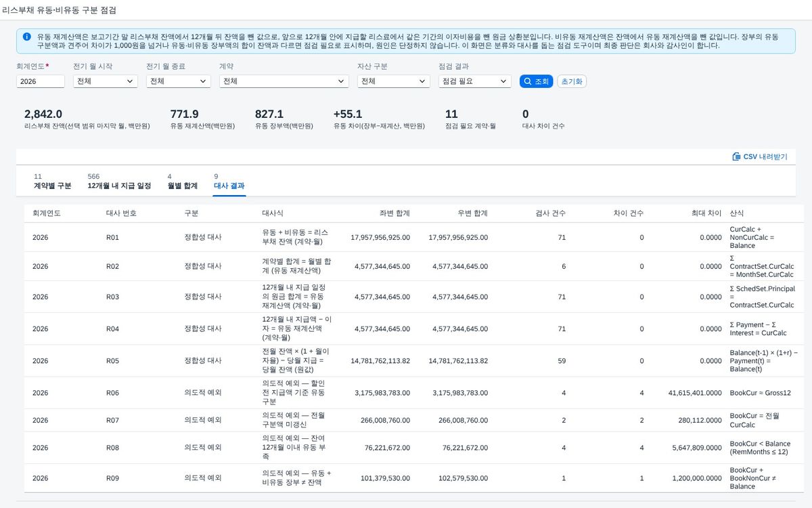Switch to the 12개월 내 지급 일정 tab
Screen dimensions: 812x508
pos(119,182)
